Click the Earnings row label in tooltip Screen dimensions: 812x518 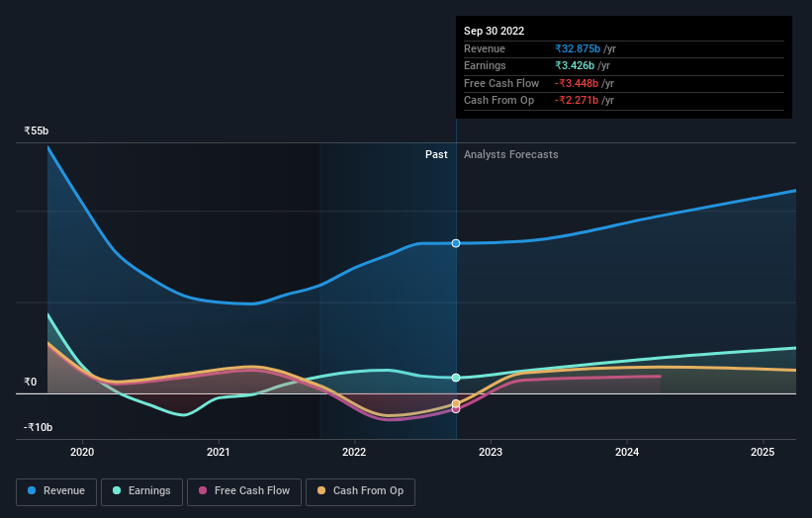tap(485, 65)
